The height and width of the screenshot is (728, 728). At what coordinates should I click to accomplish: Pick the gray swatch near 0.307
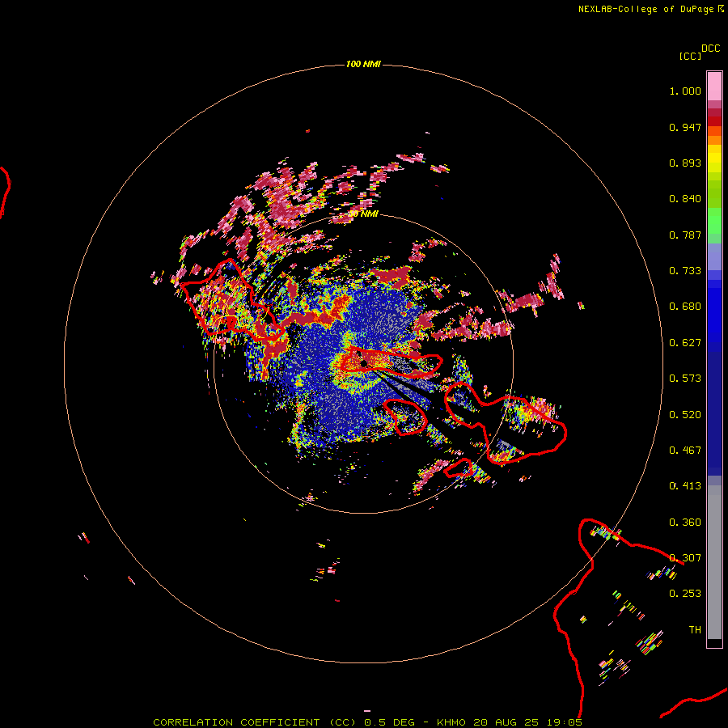point(714,562)
